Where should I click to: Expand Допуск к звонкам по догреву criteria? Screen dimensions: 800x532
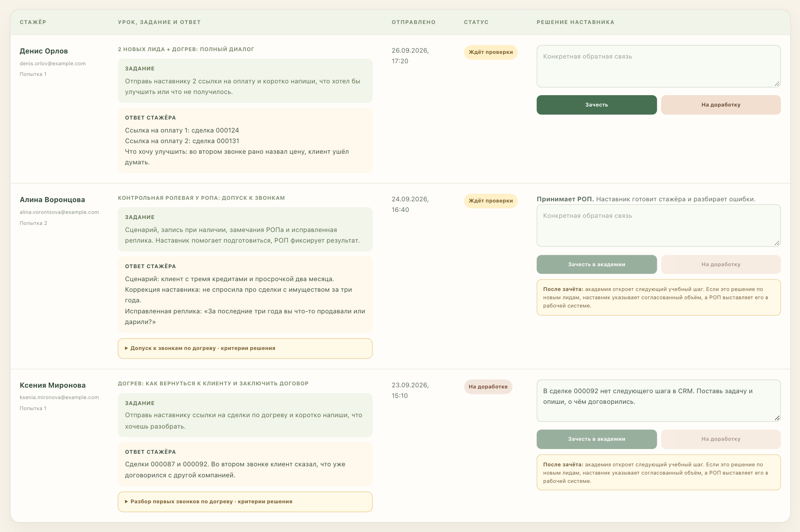[245, 348]
